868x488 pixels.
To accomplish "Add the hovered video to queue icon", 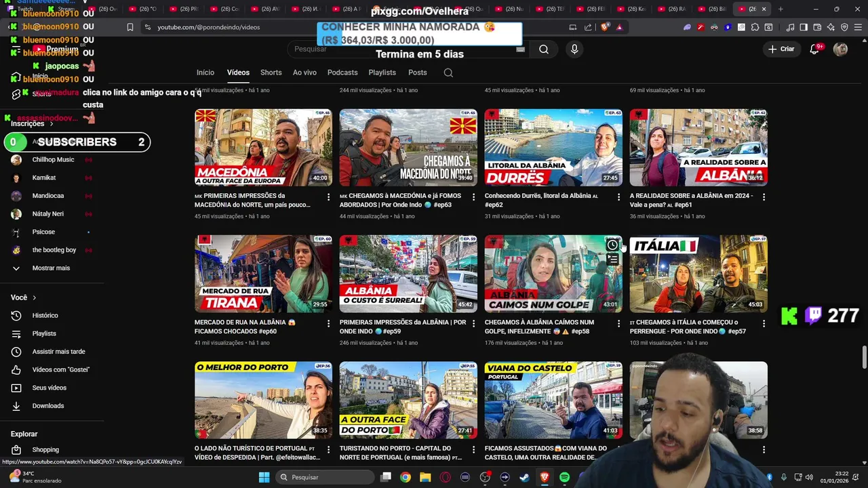I will pyautogui.click(x=612, y=259).
